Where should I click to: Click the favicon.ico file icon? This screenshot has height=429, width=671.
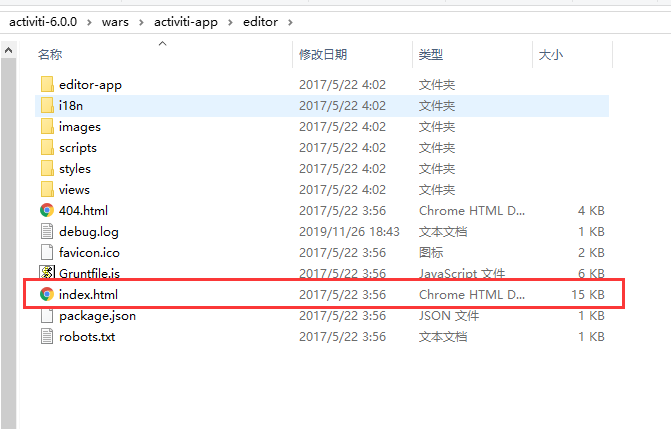pyautogui.click(x=47, y=252)
